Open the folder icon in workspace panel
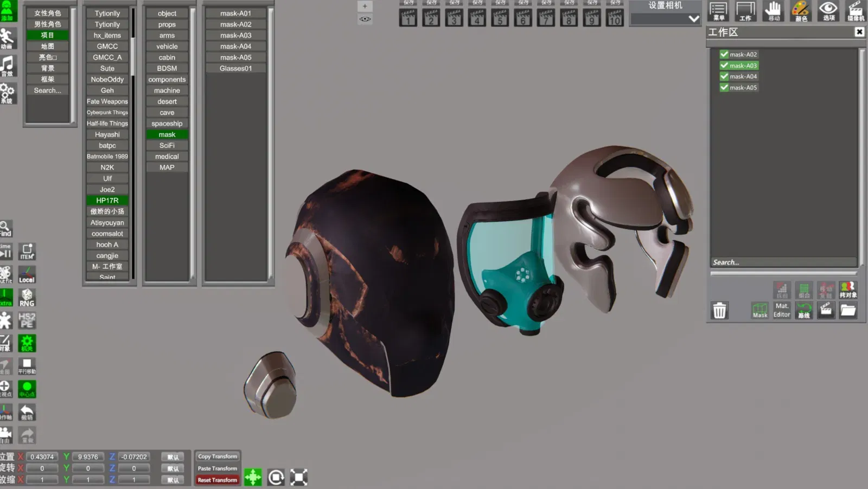868x489 pixels. tap(848, 310)
